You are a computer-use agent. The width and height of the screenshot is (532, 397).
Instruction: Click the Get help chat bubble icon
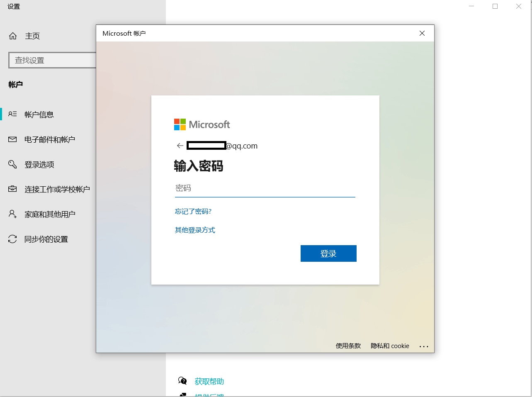182,381
